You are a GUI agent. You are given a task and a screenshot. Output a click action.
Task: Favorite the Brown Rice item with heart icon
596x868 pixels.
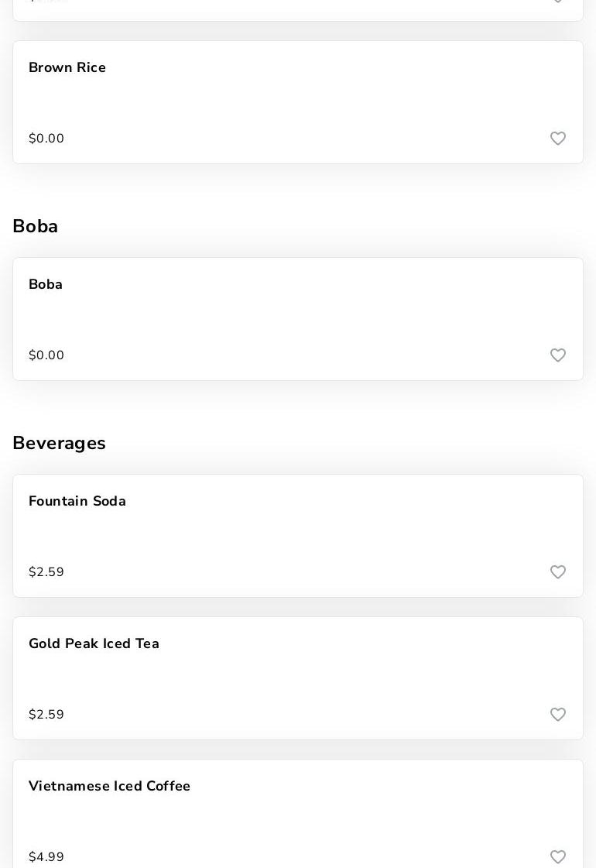coord(558,139)
